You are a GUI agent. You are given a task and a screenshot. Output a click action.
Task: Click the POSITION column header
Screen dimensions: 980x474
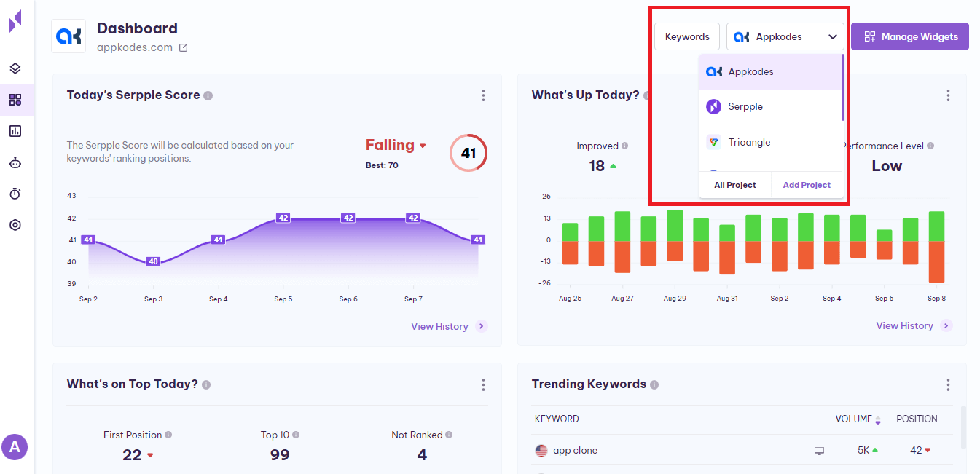pyautogui.click(x=917, y=419)
